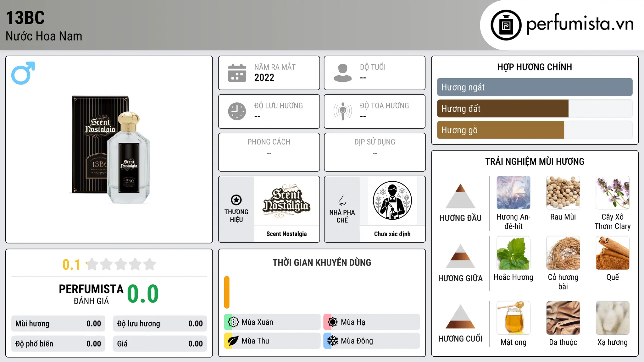The width and height of the screenshot is (644, 362).
Task: Open the Cây Xô Thơm Clary note image
Action: (613, 193)
